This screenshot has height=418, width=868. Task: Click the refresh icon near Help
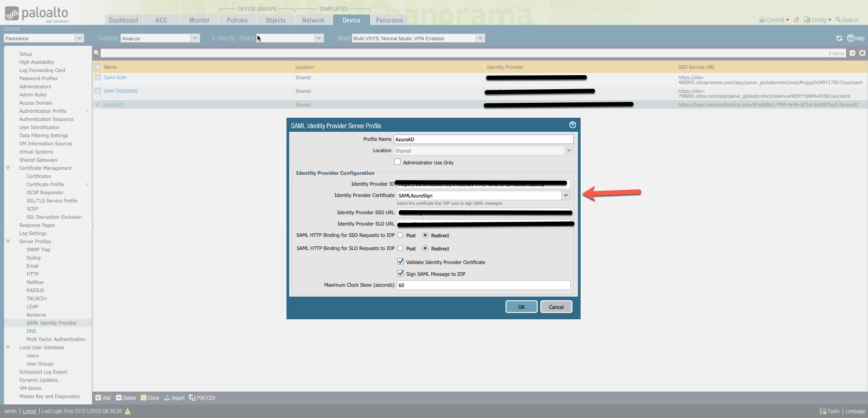pyautogui.click(x=839, y=38)
